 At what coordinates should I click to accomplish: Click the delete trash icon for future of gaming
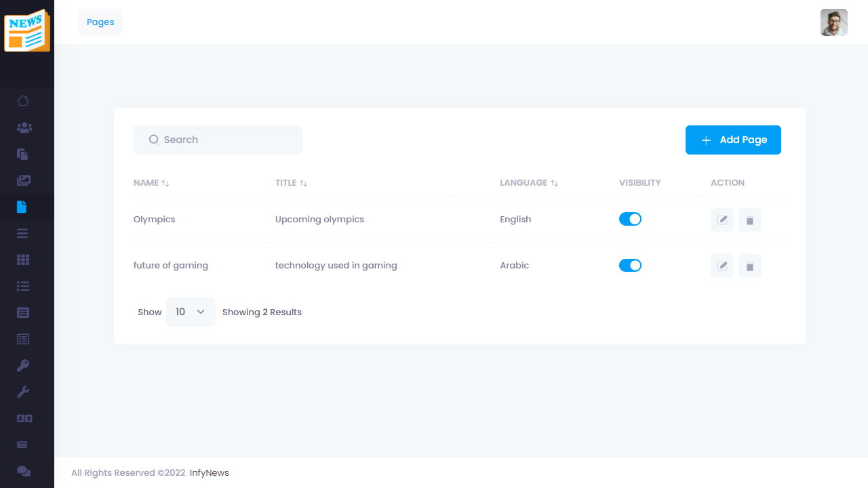(x=749, y=266)
